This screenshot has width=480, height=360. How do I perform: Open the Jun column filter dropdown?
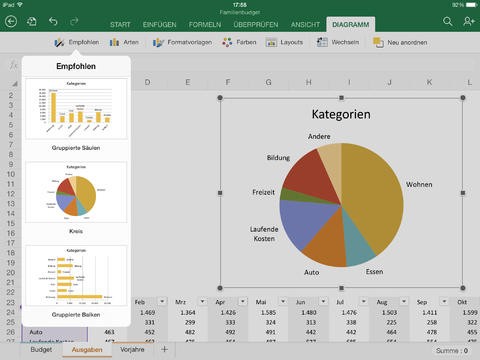(323, 301)
